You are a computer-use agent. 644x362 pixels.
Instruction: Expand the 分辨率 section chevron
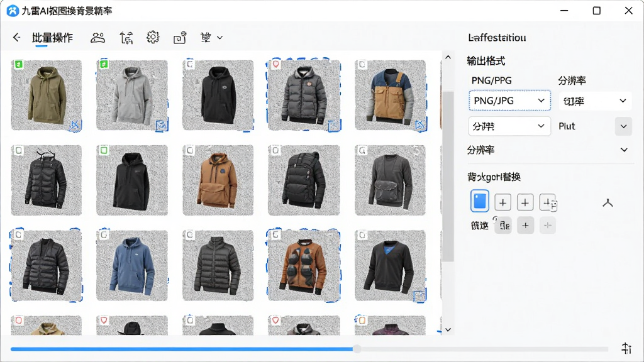624,150
